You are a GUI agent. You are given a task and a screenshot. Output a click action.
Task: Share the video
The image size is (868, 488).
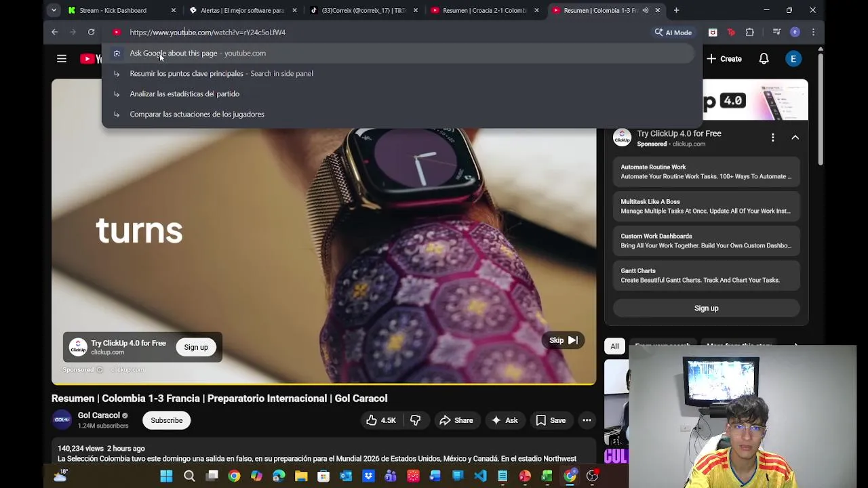456,420
